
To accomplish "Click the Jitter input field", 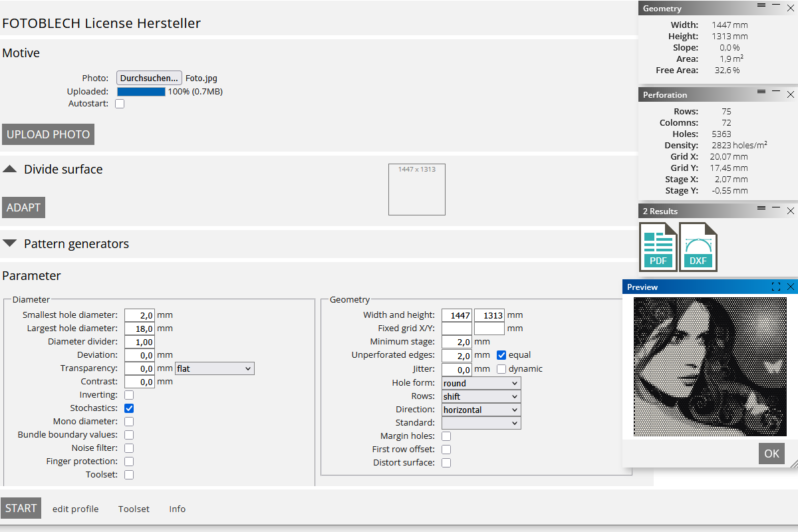I will (457, 368).
